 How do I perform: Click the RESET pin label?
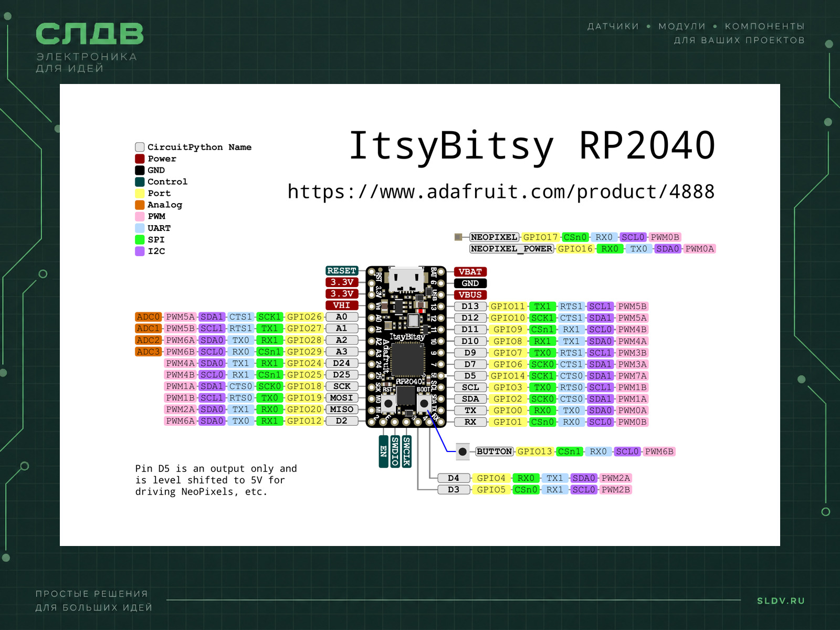pyautogui.click(x=342, y=271)
